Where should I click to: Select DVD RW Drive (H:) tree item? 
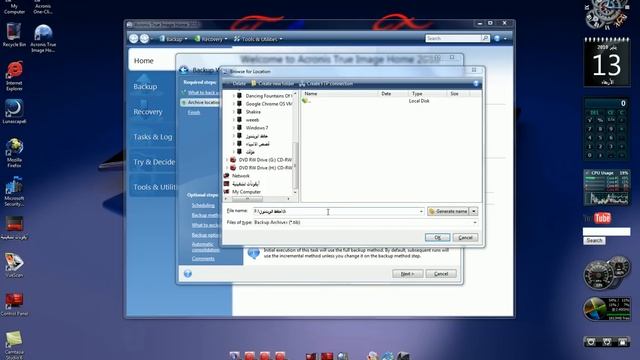(265, 168)
